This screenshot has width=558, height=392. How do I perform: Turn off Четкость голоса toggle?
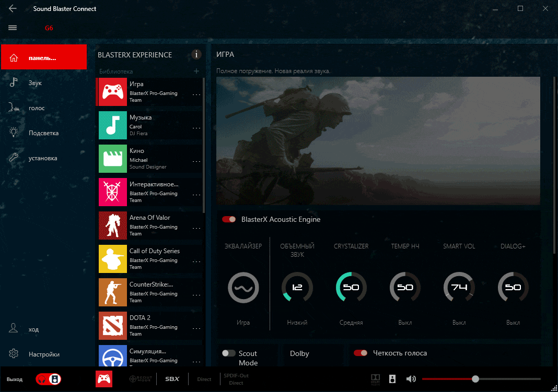coord(361,353)
